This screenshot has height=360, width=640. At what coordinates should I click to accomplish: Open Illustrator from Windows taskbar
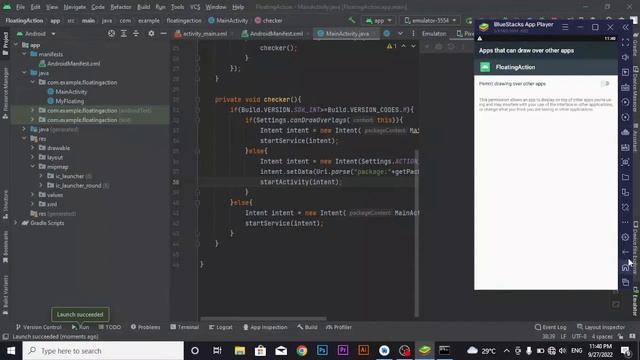[363, 351]
